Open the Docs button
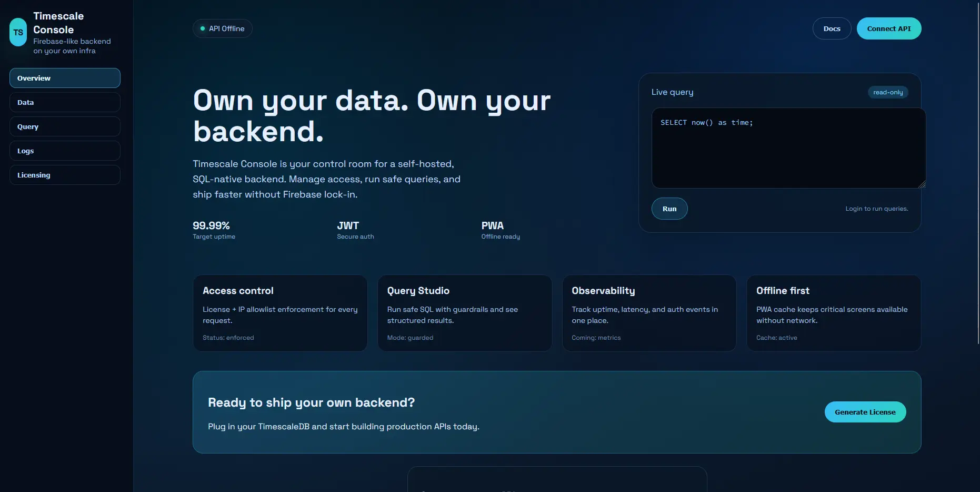This screenshot has width=980, height=492. (832, 28)
